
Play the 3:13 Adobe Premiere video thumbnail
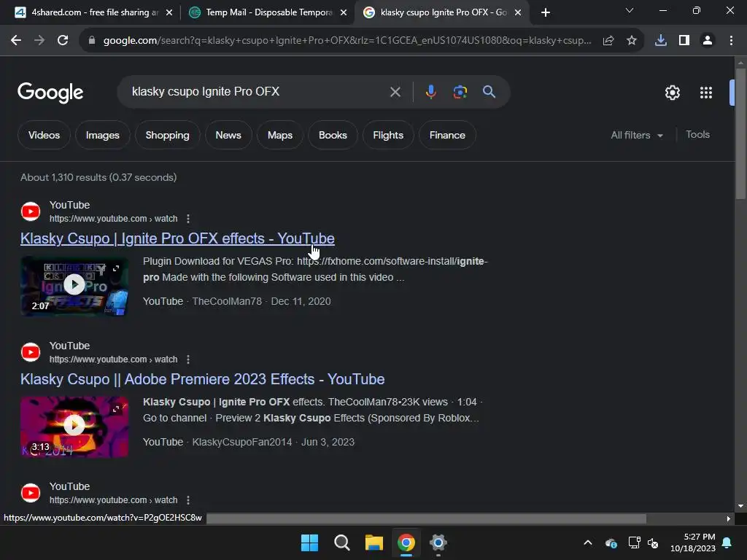click(x=74, y=426)
